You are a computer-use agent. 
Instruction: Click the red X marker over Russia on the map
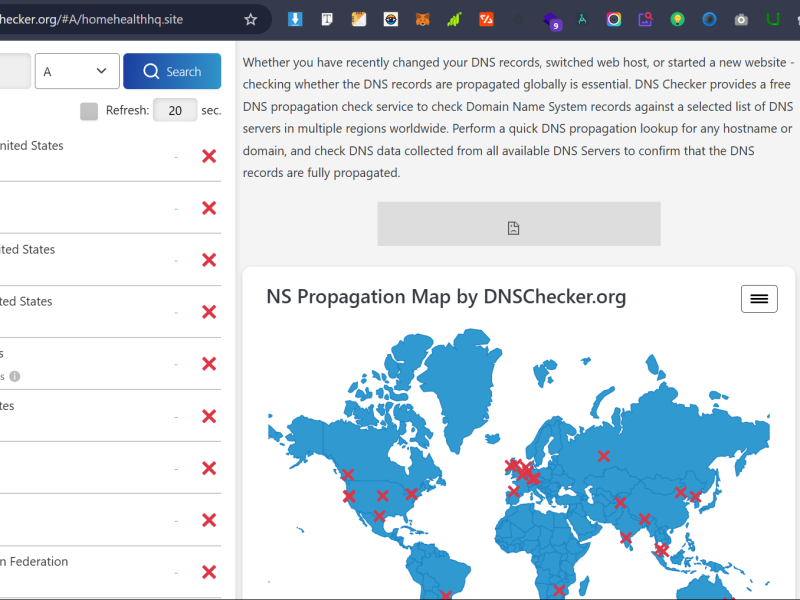604,456
